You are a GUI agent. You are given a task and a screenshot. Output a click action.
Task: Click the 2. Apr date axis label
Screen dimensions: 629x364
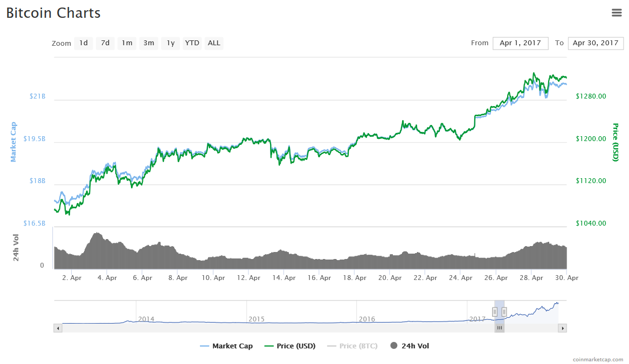tap(72, 278)
